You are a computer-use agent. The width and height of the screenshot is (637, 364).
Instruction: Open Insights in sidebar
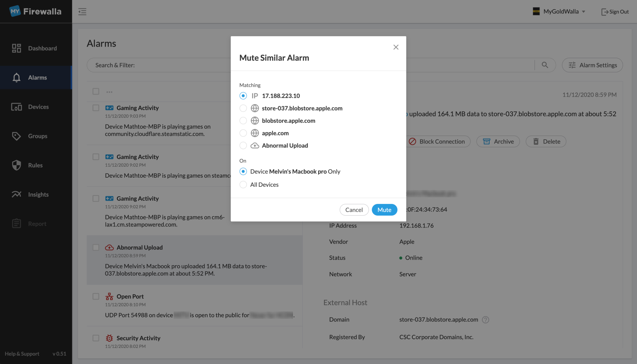pos(36,194)
